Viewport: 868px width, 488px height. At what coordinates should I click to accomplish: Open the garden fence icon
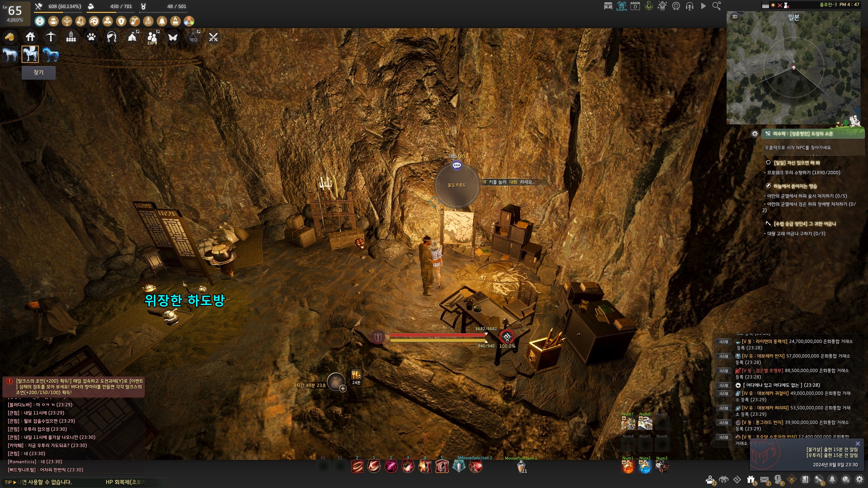click(x=71, y=37)
